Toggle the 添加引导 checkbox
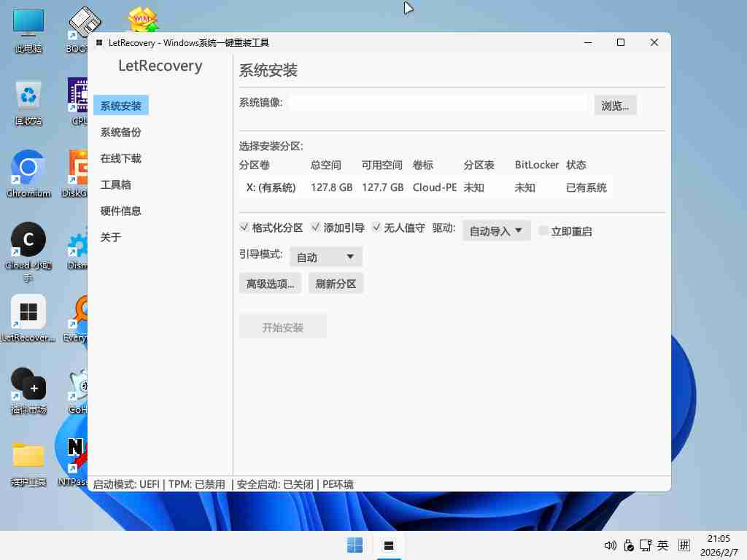The height and width of the screenshot is (560, 747). pos(316,227)
